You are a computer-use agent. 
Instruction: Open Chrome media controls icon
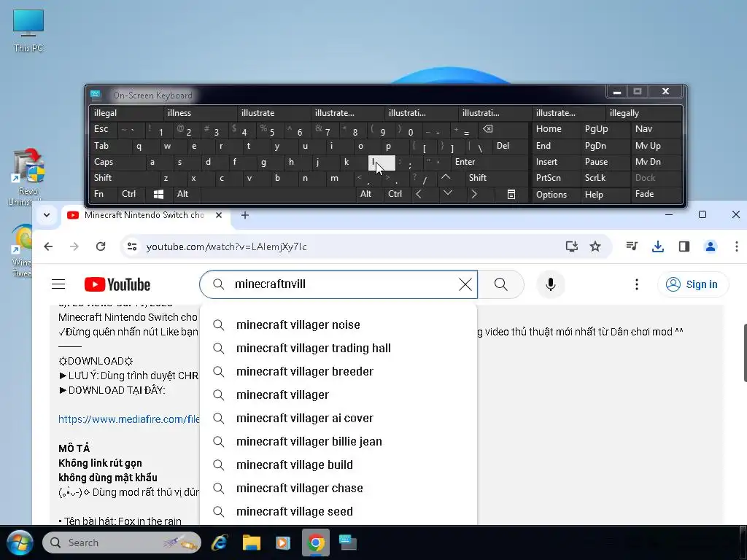632,246
